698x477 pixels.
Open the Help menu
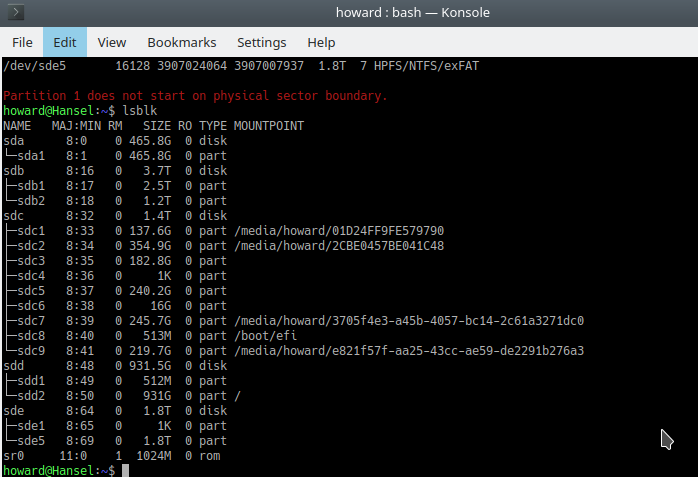tap(321, 42)
